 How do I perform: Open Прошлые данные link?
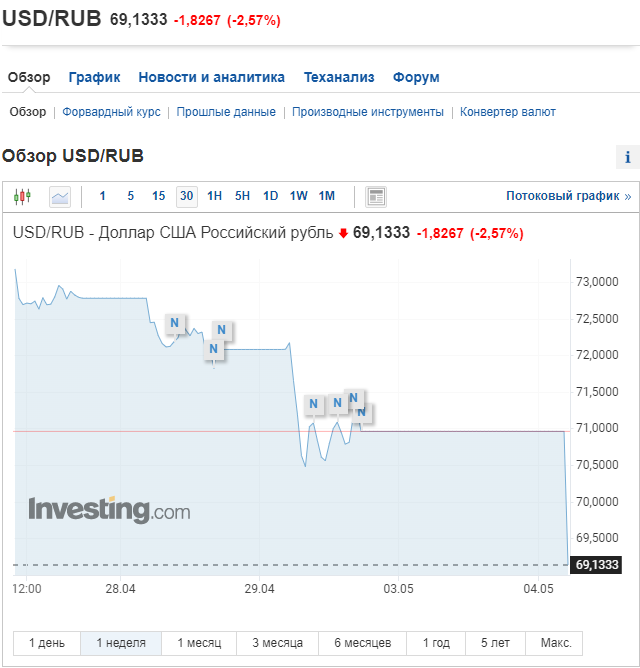[226, 112]
